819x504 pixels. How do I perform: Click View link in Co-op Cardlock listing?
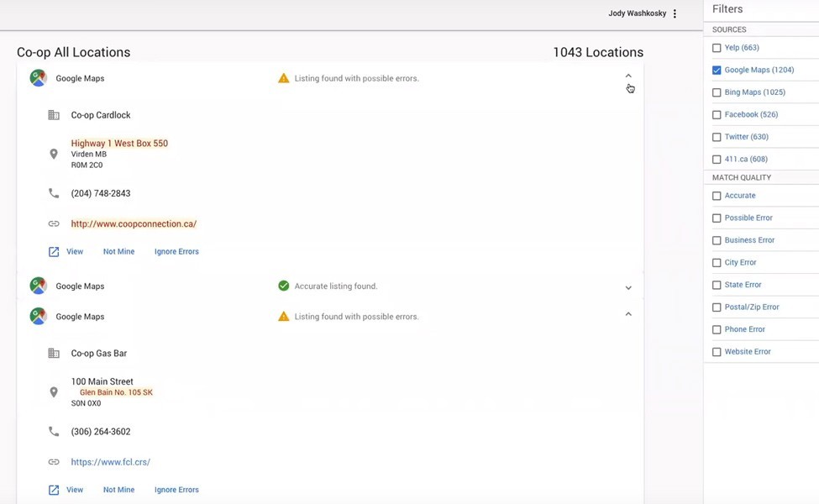pos(75,252)
